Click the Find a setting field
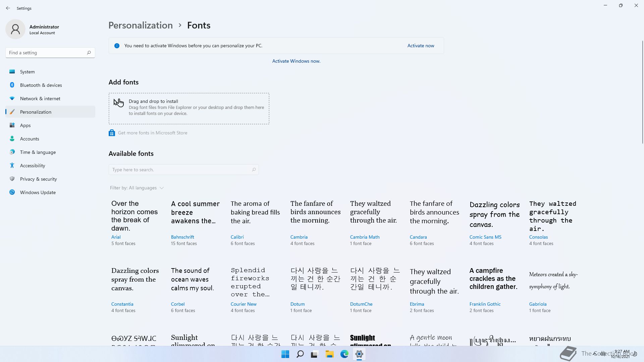 tap(50, 53)
